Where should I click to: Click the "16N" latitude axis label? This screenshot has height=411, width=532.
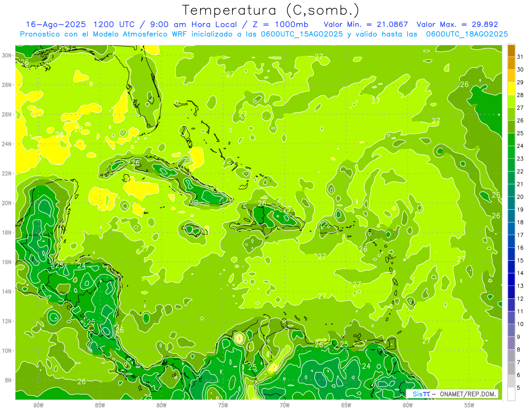(7, 262)
